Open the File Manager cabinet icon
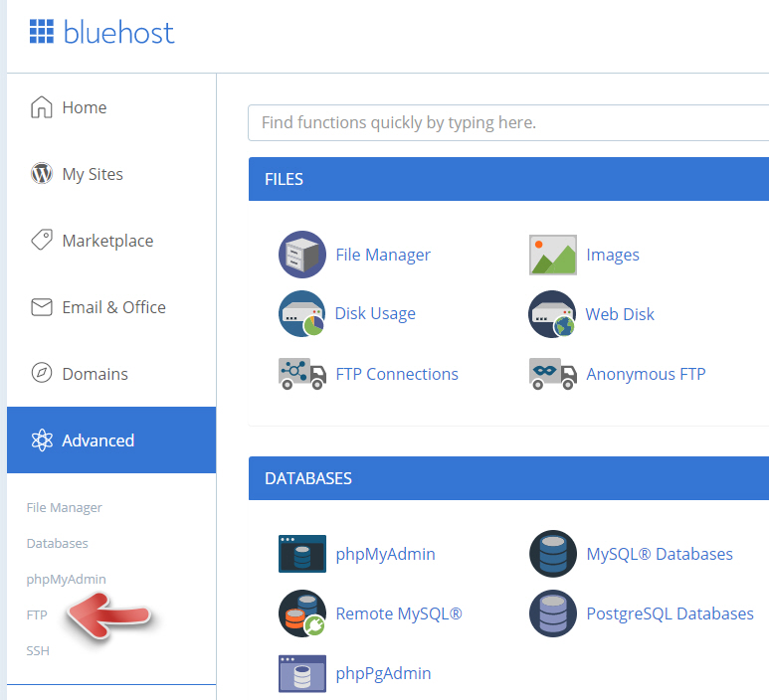Viewport: 769px width, 700px height. [302, 255]
